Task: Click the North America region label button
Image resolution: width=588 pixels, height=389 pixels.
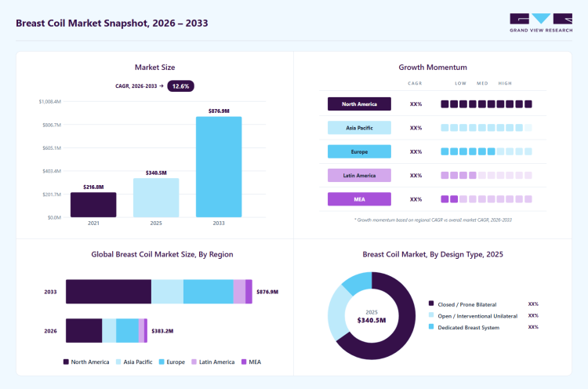Action: [x=359, y=104]
